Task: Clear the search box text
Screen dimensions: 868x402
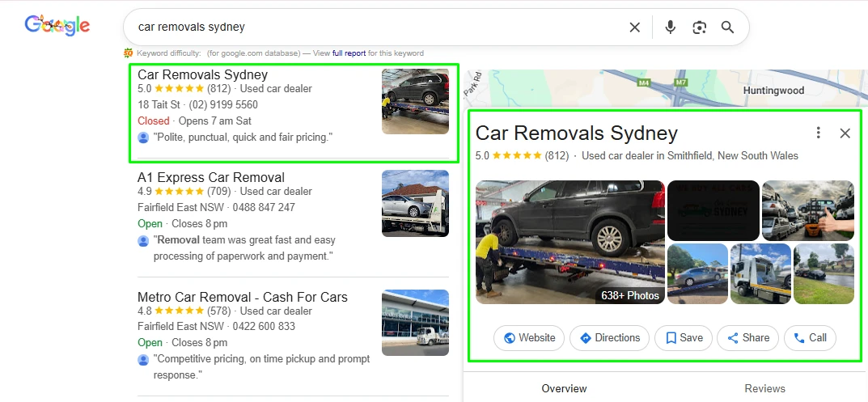Action: click(x=635, y=28)
